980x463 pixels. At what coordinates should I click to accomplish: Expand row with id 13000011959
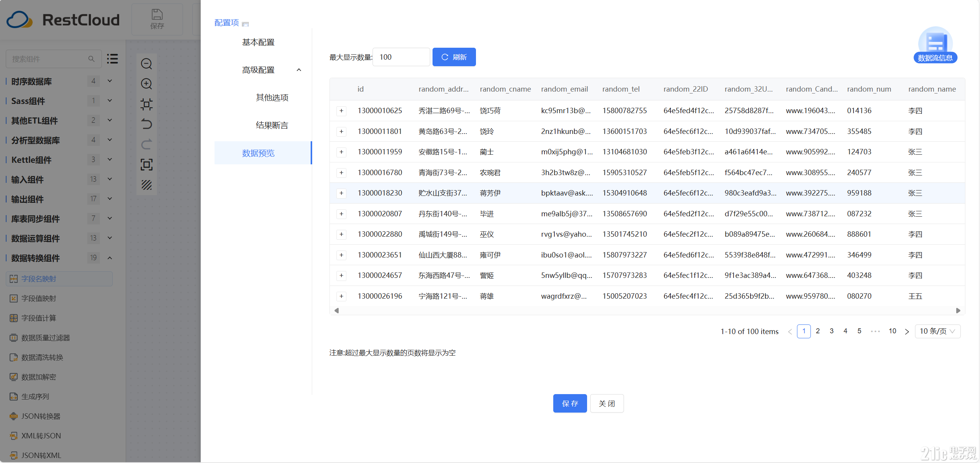point(341,152)
